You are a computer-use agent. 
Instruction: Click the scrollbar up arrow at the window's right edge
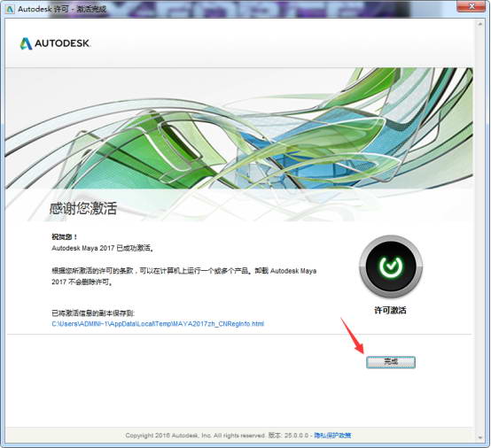[480, 24]
